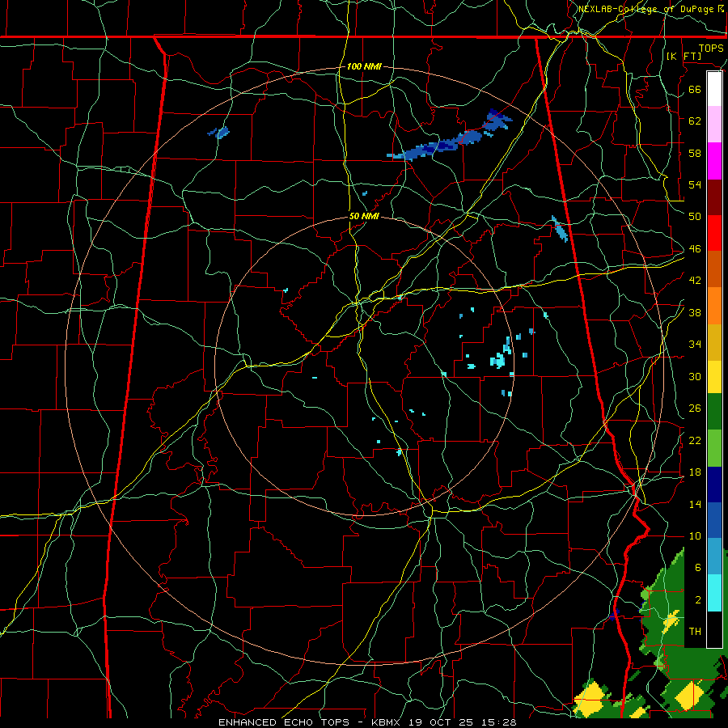Click the "19 OCT 25 15:28" timestamp
This screenshot has width=728, height=728.
462,722
